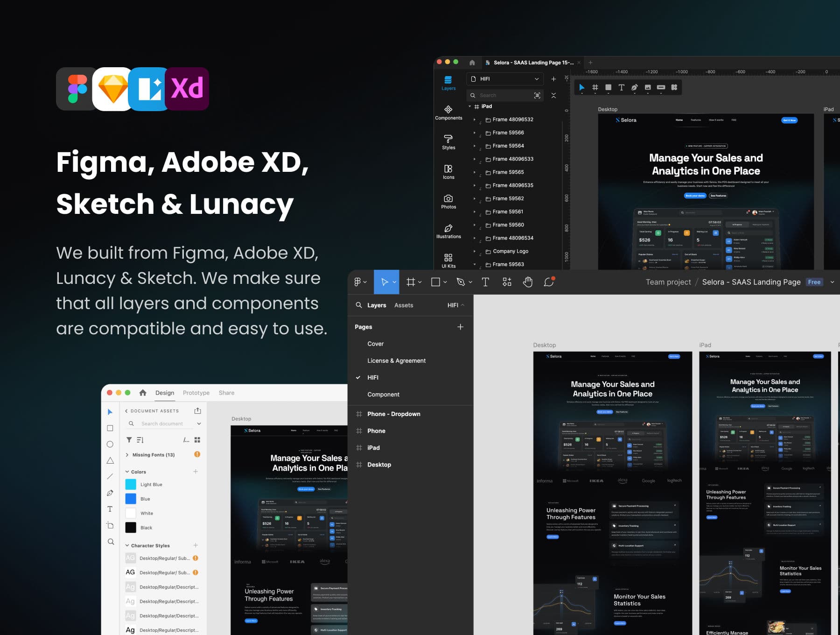Viewport: 840px width, 635px height.
Task: Choose the Rectangle shape tool in Figma
Action: click(435, 282)
